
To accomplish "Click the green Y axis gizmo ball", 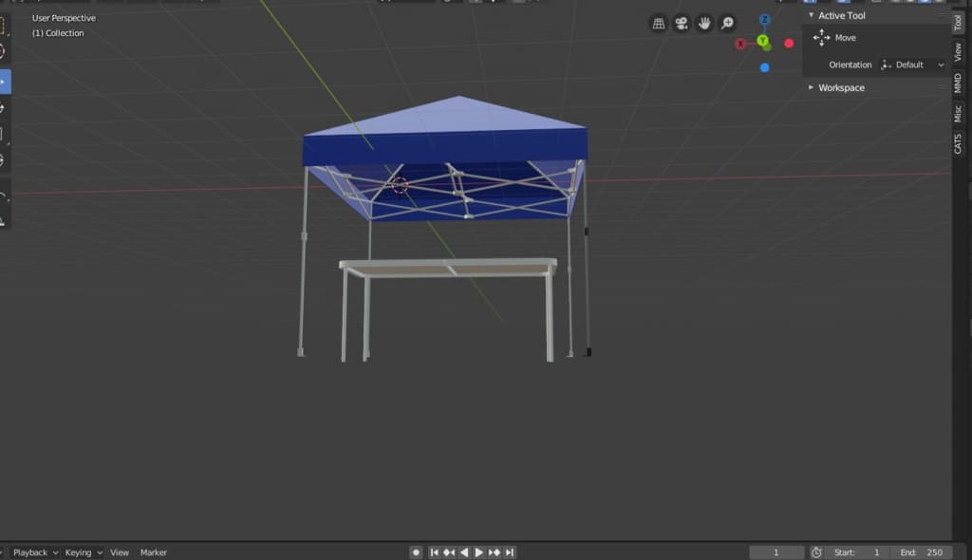I will pyautogui.click(x=762, y=41).
